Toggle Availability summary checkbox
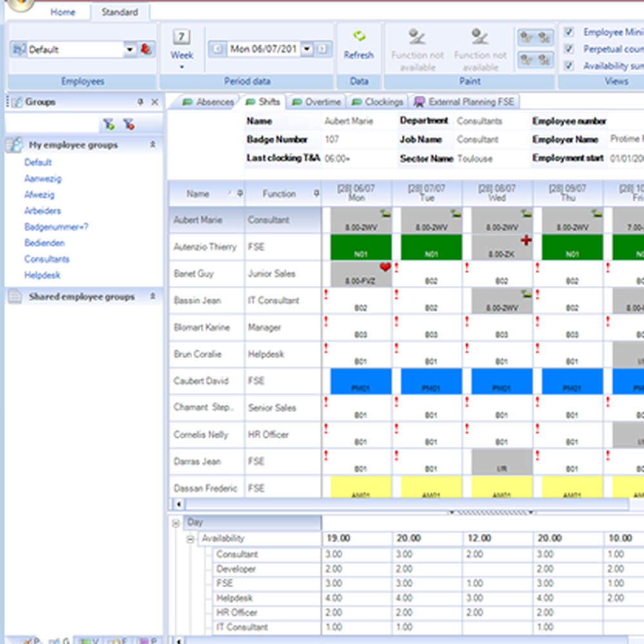The height and width of the screenshot is (644, 644). (x=569, y=66)
